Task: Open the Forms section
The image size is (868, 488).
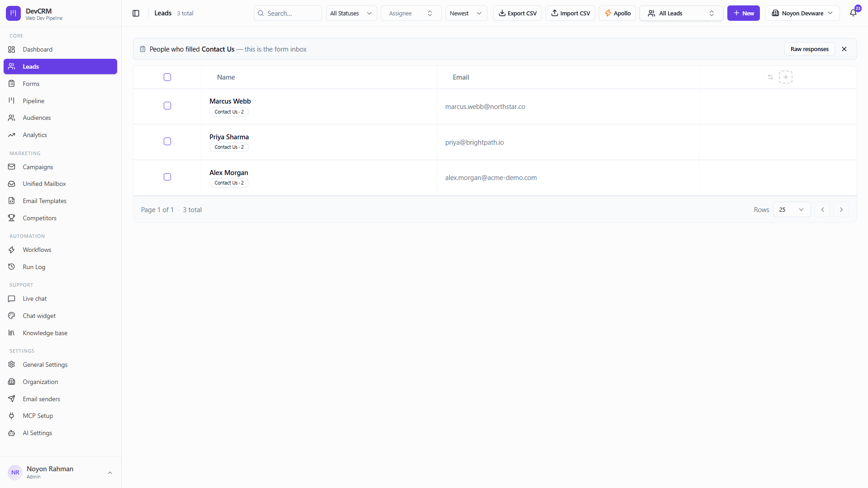Action: coord(60,84)
